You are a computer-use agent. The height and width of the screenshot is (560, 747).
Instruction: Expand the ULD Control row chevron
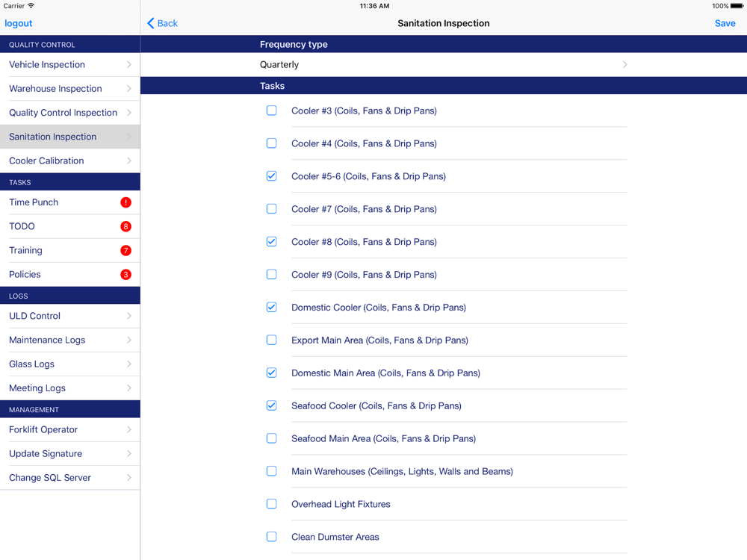pyautogui.click(x=129, y=316)
